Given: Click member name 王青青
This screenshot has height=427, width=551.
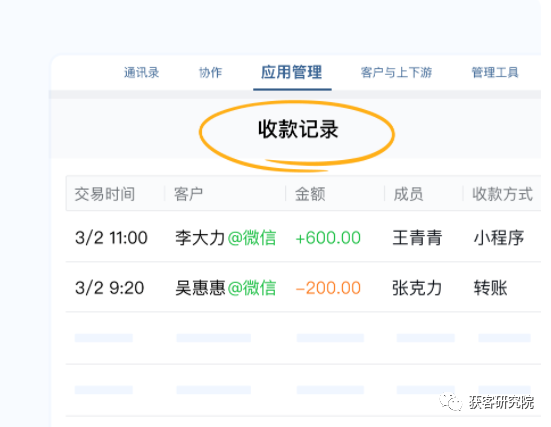Looking at the screenshot, I should pyautogui.click(x=417, y=238).
